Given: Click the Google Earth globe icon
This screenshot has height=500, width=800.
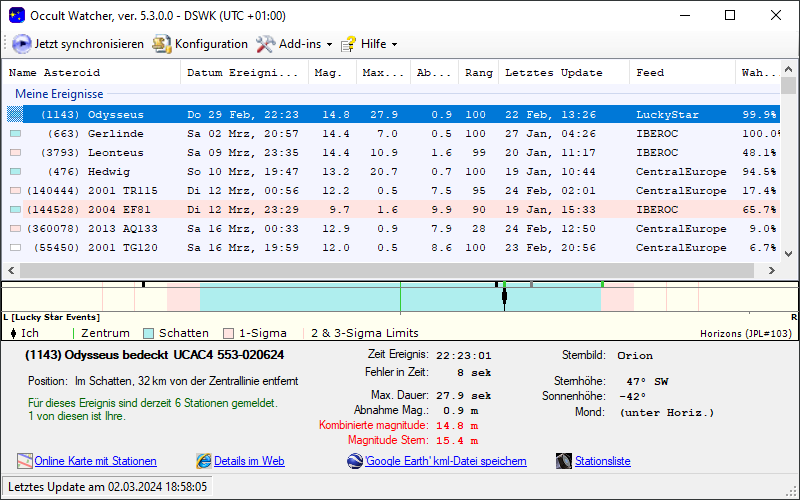Looking at the screenshot, I should [x=355, y=461].
